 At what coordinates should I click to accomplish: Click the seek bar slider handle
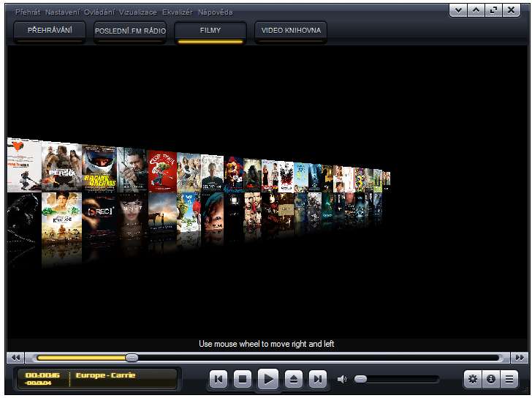132,358
